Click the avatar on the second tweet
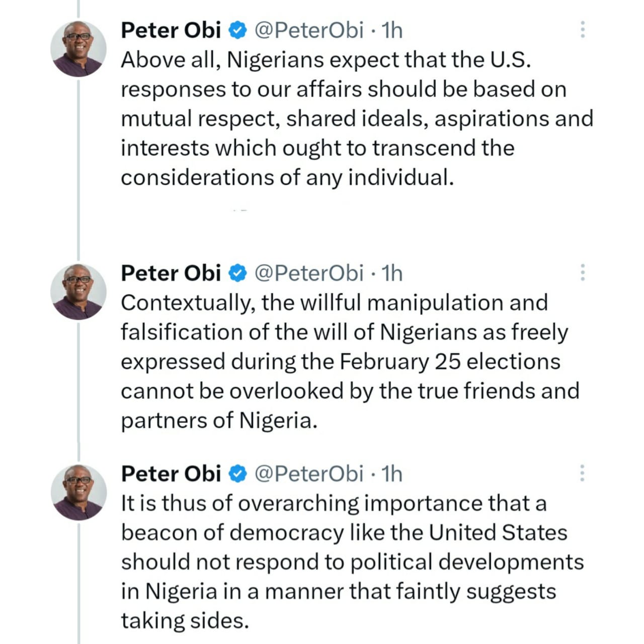Screen dimensions: 644x644 tap(78, 291)
